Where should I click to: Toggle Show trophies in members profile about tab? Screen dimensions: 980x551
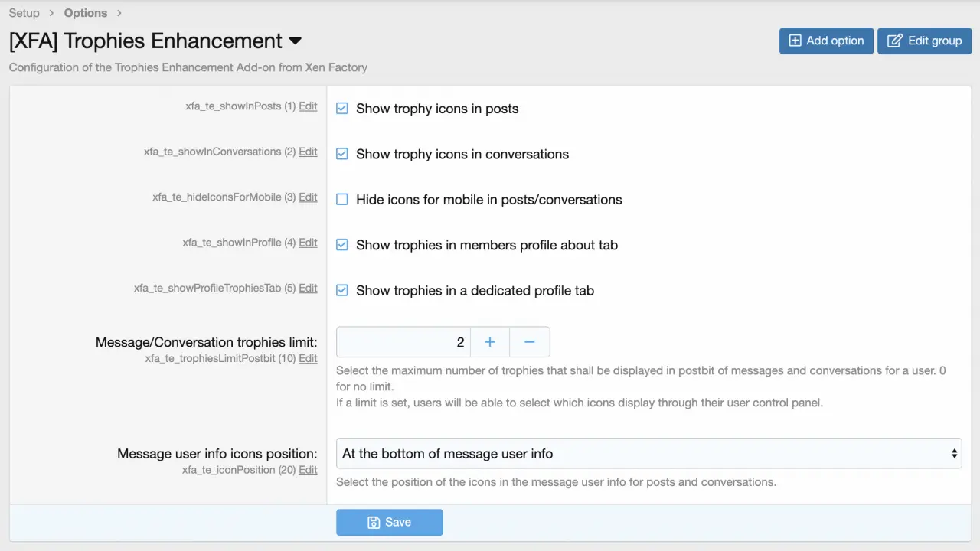tap(342, 245)
